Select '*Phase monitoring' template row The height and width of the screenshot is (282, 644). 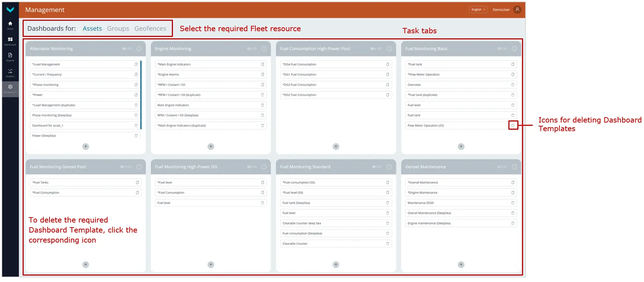[x=85, y=85]
